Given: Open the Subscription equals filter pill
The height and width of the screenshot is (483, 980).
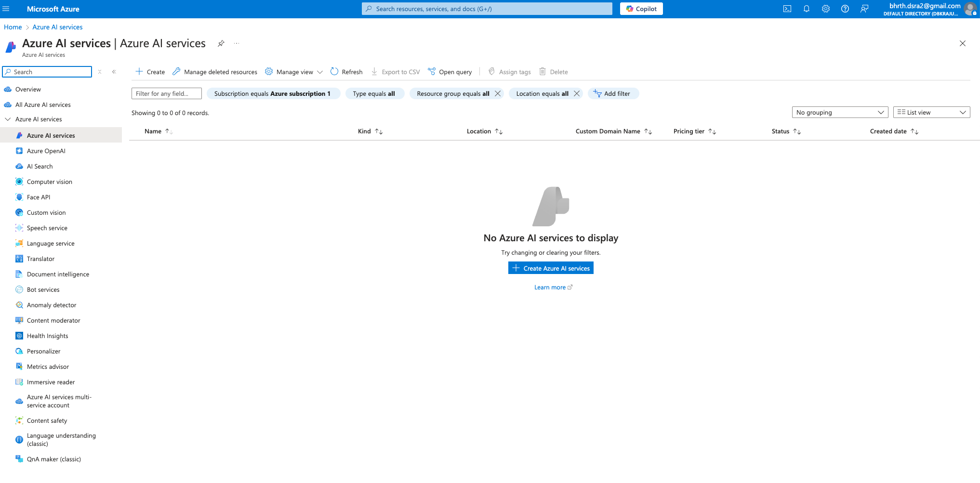Looking at the screenshot, I should point(273,93).
